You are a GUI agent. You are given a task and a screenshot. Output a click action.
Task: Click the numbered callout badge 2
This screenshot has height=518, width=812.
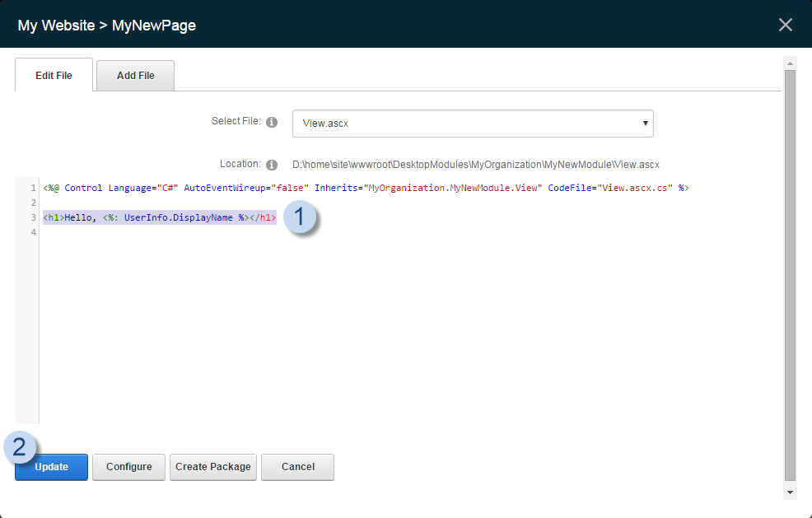coord(21,447)
